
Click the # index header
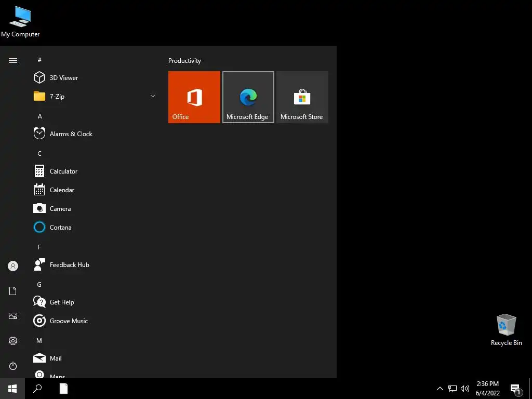[x=39, y=60]
